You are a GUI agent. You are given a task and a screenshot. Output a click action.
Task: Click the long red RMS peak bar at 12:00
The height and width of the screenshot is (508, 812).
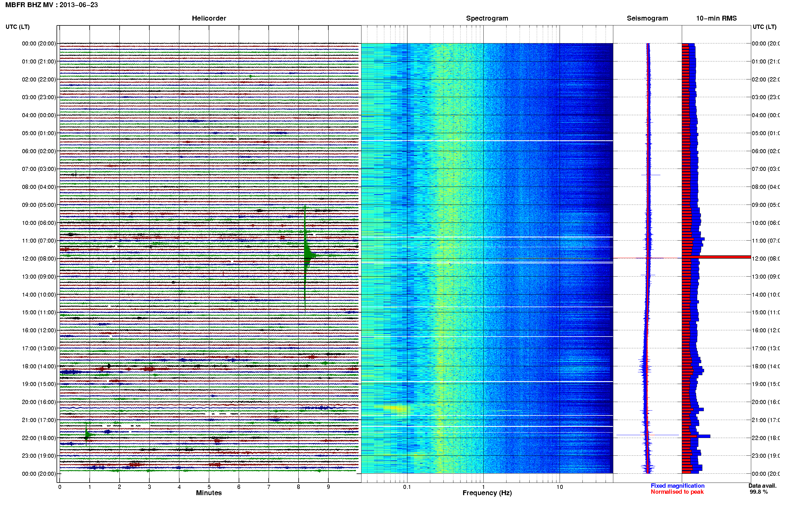(x=716, y=257)
